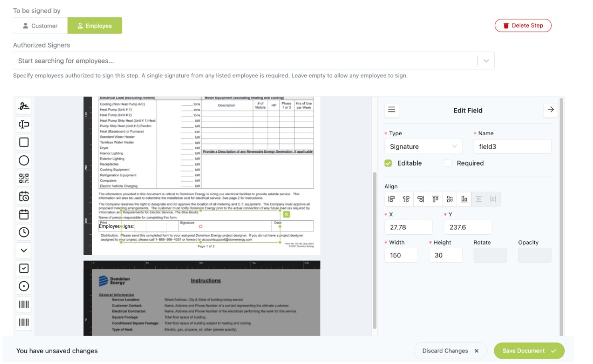Open the Edit Field hamburger menu
This screenshot has width=593, height=364.
pos(391,110)
